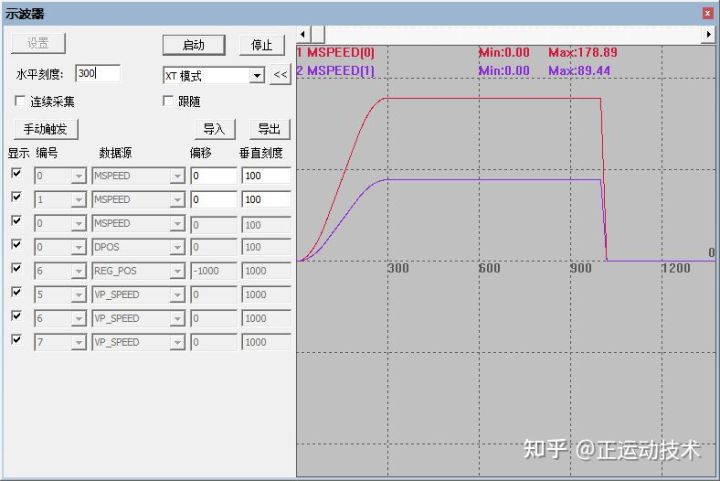Click the 300 axis label on the graph
The image size is (720, 481).
[x=398, y=268]
